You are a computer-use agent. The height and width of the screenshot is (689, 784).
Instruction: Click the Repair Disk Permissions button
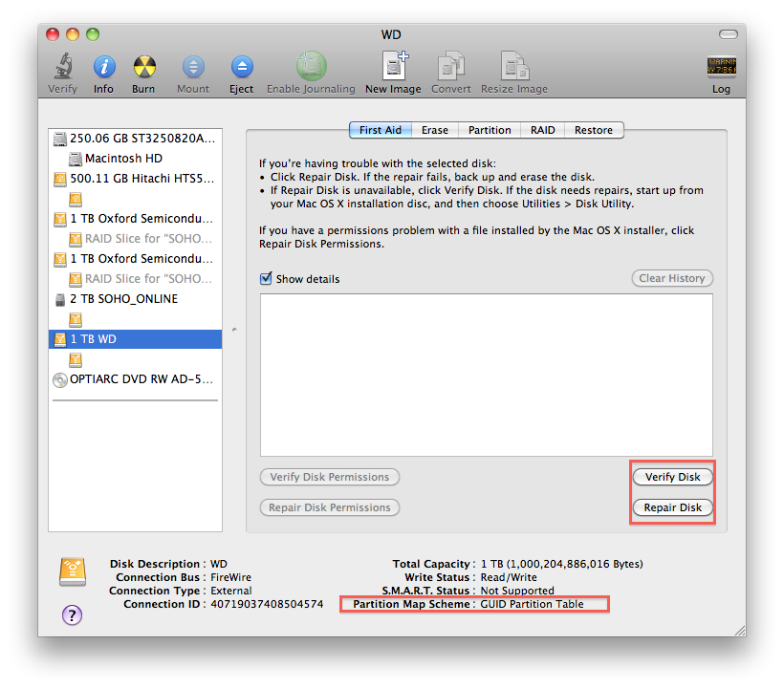pos(330,507)
